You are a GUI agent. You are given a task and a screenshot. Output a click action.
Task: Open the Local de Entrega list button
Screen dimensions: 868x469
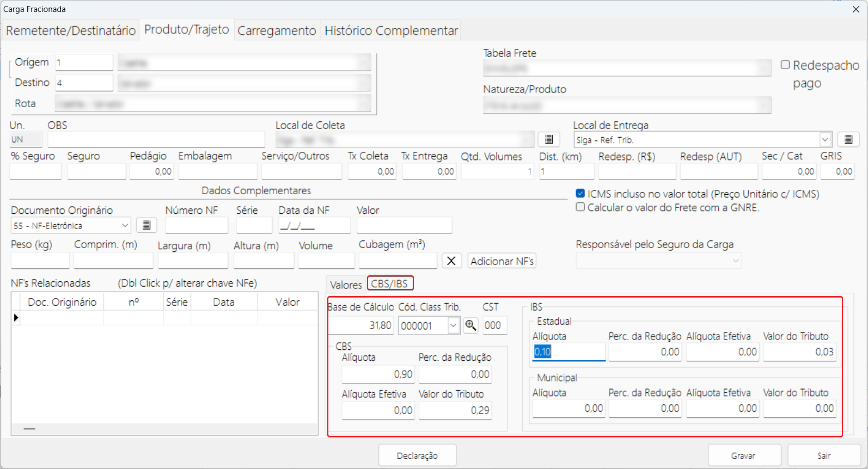(848, 140)
